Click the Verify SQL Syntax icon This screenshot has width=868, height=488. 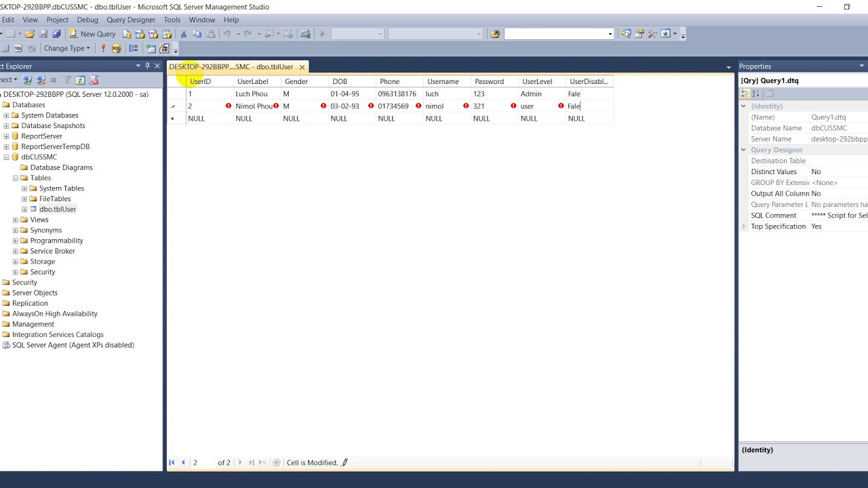pos(117,48)
